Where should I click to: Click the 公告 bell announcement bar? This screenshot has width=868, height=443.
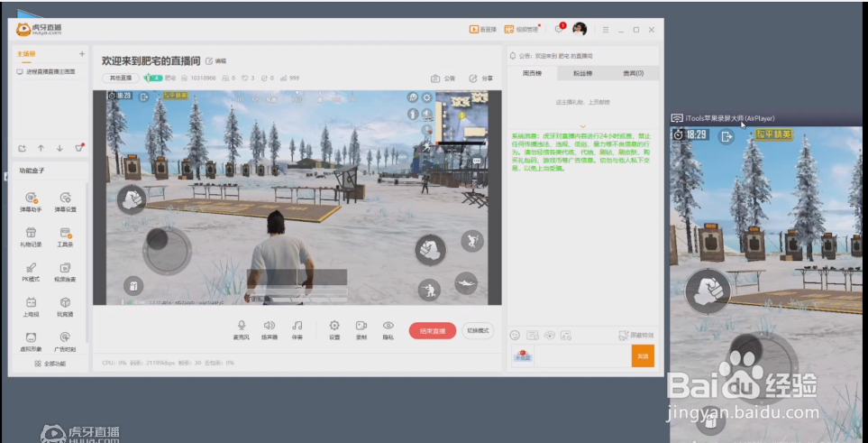[583, 56]
